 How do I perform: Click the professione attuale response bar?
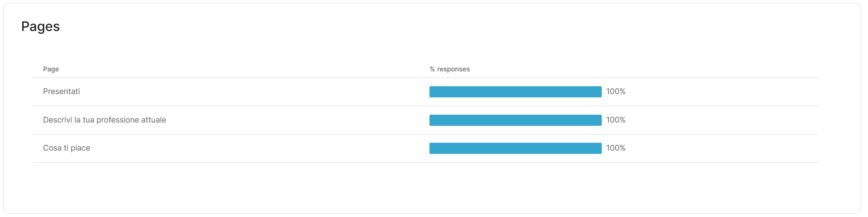(x=515, y=120)
